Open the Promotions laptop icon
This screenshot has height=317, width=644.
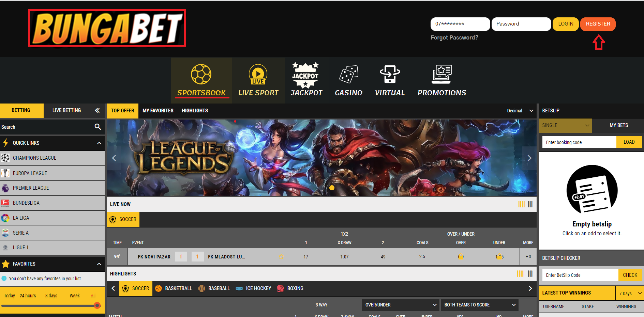pyautogui.click(x=442, y=74)
